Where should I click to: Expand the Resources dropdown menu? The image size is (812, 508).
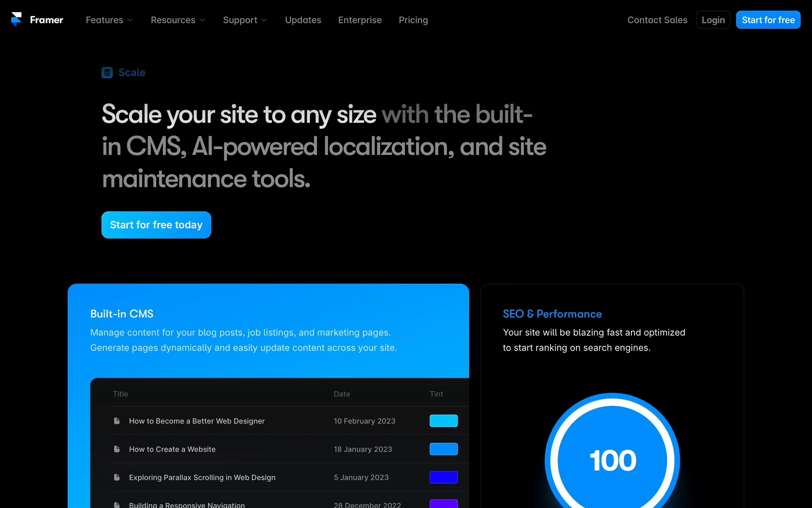[178, 20]
